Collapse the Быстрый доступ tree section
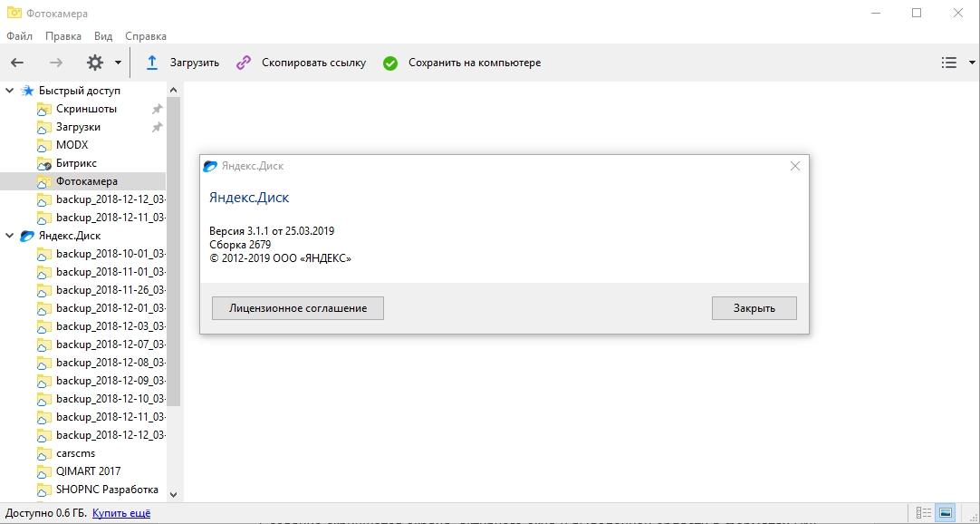 tap(9, 91)
